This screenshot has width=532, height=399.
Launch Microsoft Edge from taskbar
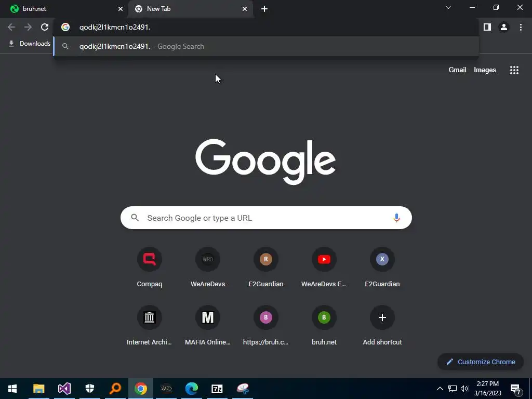point(191,389)
